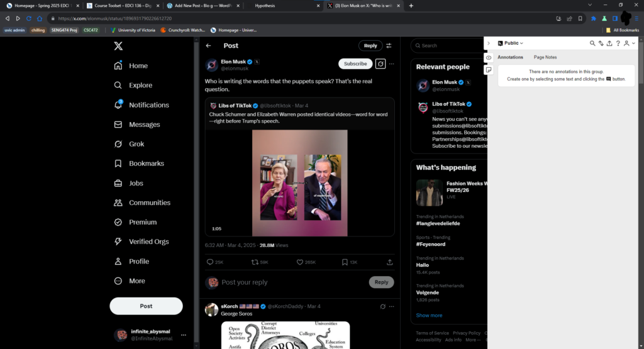The image size is (644, 349).
Task: Switch to the Page Notes tab
Action: 545,57
